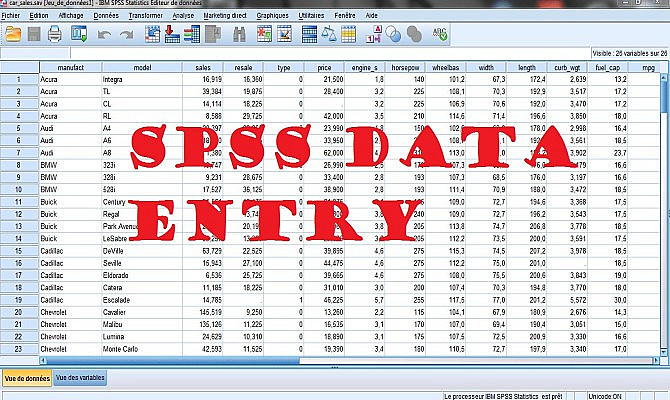Image resolution: width=670 pixels, height=400 pixels.
Task: Open the Marketing direct menu
Action: point(225,15)
